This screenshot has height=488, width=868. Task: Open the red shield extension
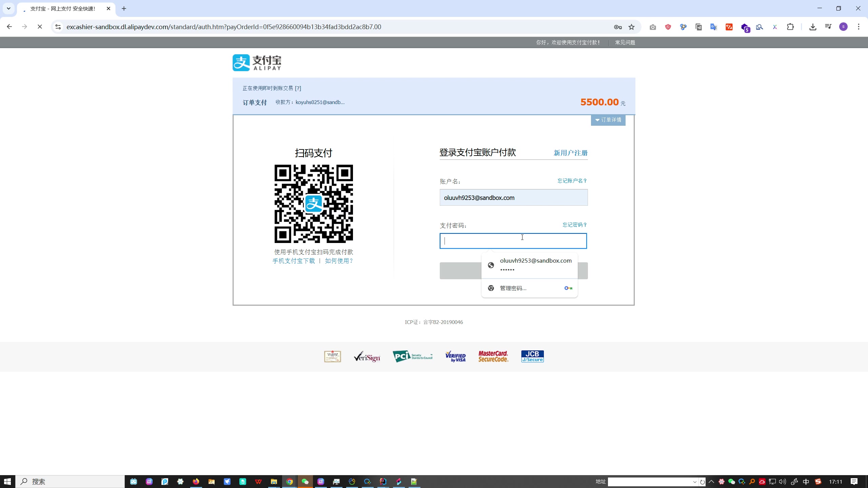point(668,27)
